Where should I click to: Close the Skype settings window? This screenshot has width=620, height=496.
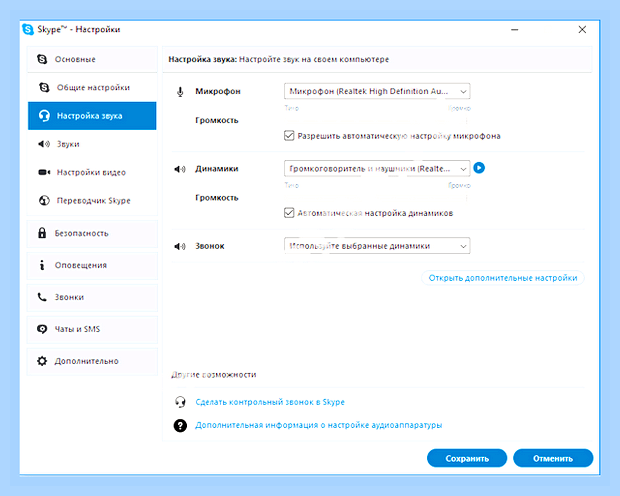(x=582, y=30)
